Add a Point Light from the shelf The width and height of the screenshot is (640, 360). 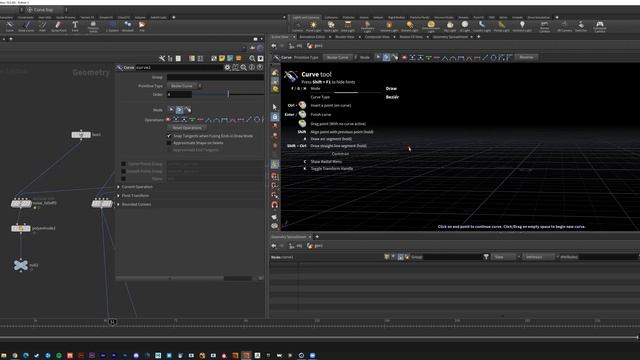pos(313,27)
